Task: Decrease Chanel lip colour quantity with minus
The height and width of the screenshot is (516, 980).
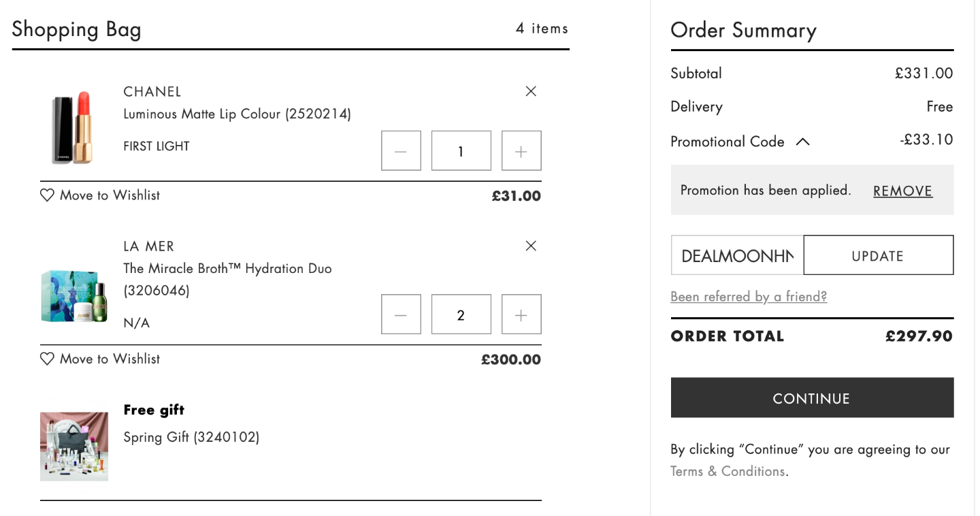Action: (401, 150)
